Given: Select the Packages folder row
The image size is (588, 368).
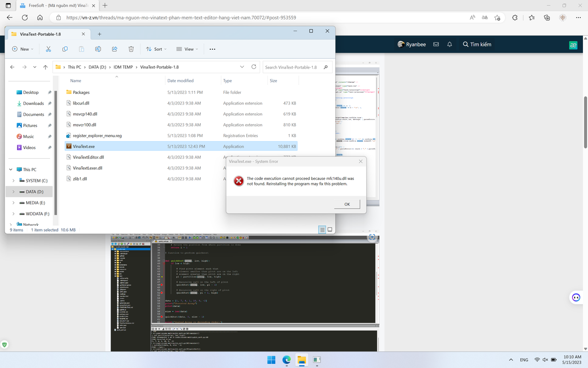Looking at the screenshot, I should 181,92.
